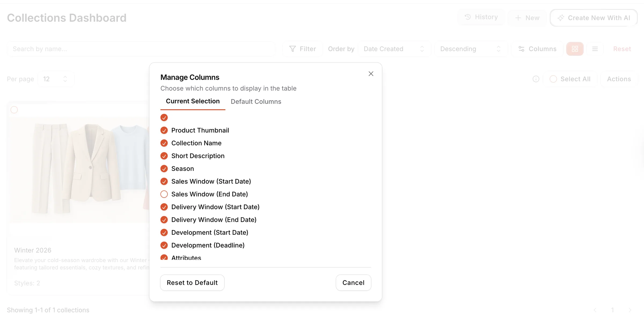
Task: Switch to Default Columns tab
Action: point(256,101)
